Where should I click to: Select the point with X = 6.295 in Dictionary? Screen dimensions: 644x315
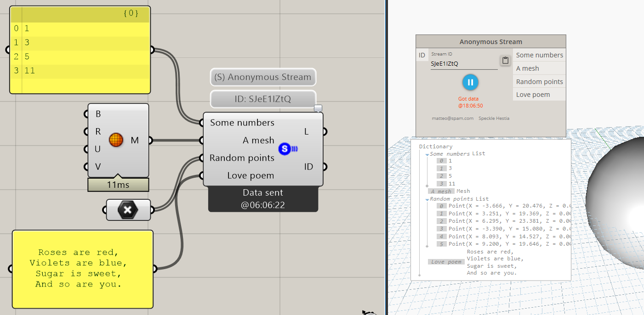pos(503,221)
